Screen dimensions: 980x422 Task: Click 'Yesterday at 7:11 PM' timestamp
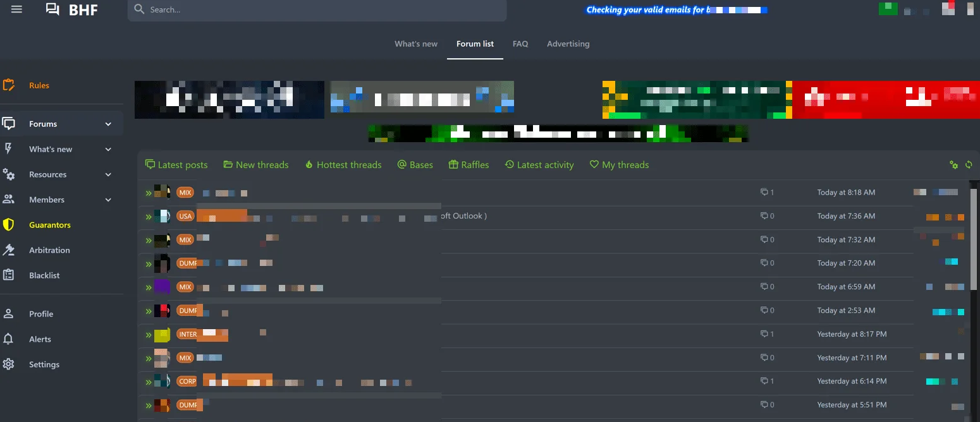click(852, 358)
